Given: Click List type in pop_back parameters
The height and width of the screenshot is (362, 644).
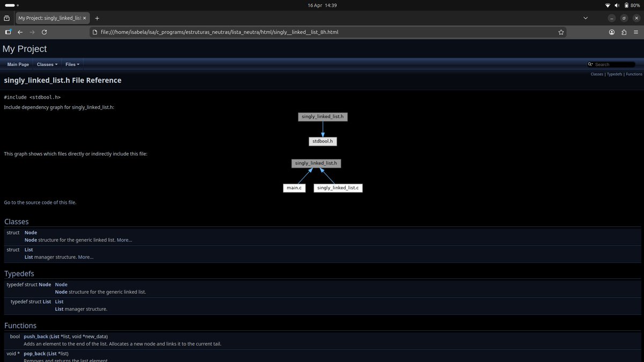Looking at the screenshot, I should 53,354.
